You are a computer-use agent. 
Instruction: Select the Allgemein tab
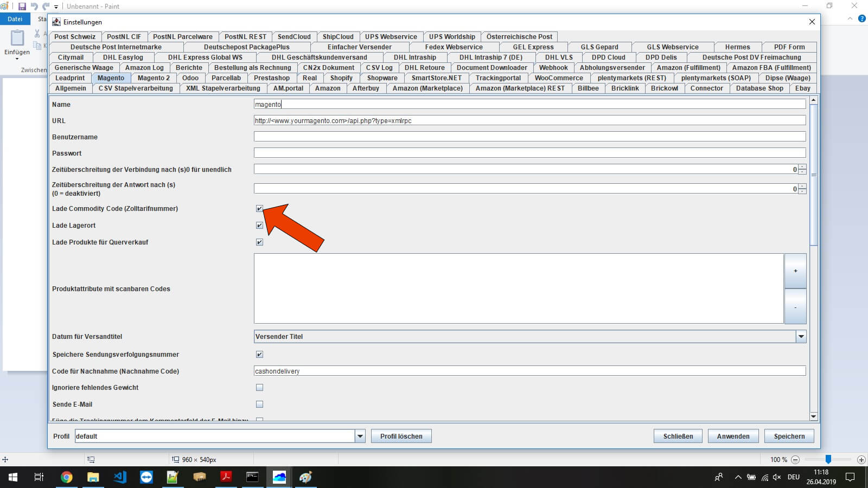71,88
